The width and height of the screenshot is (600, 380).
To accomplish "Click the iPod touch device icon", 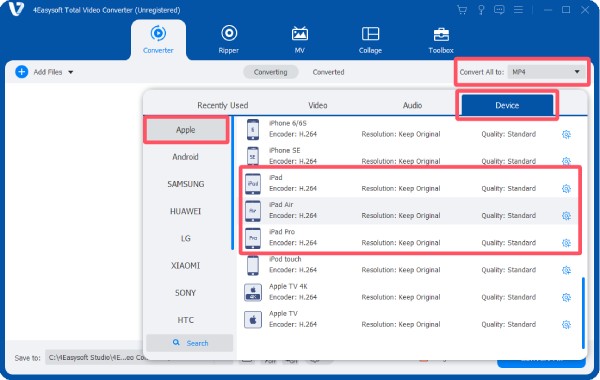I will coord(253,265).
